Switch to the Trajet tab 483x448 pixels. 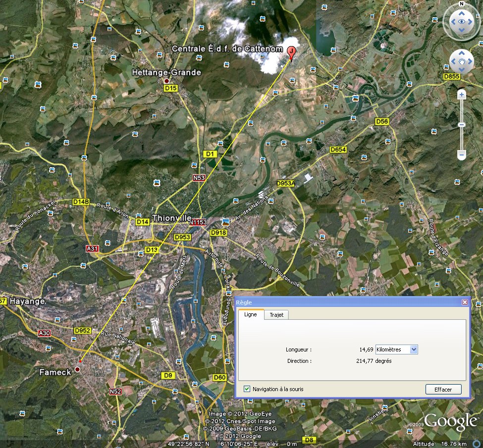(276, 315)
